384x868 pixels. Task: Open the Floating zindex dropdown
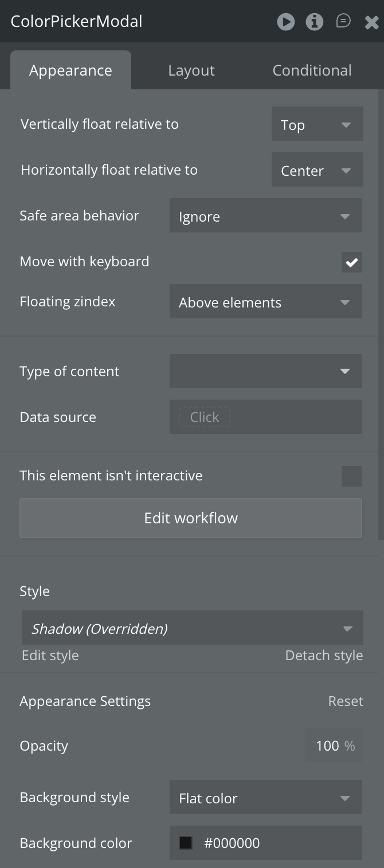265,302
